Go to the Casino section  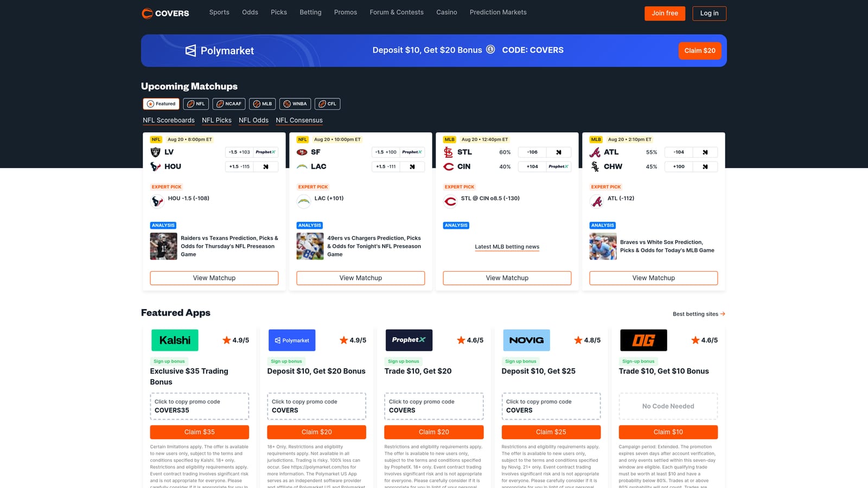[446, 12]
